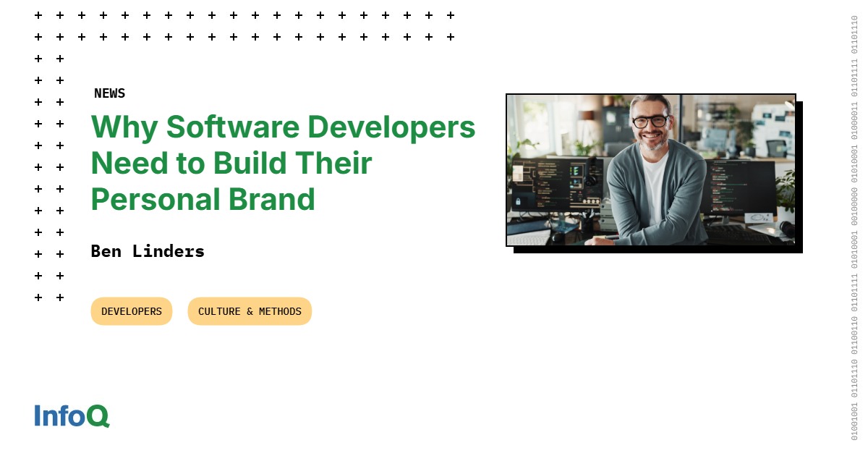868x456 pixels.
Task: Expand the tags row below the author
Action: click(203, 311)
